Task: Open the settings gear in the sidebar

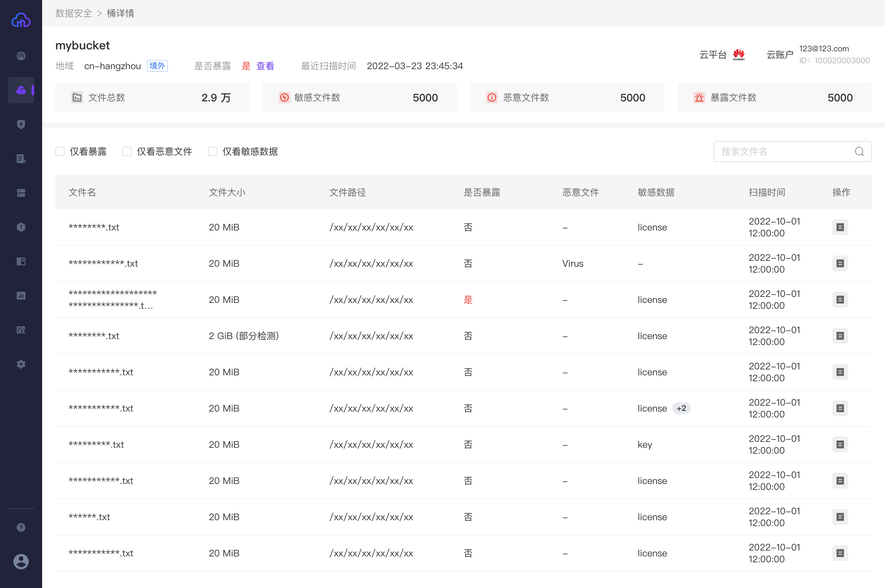Action: click(21, 364)
